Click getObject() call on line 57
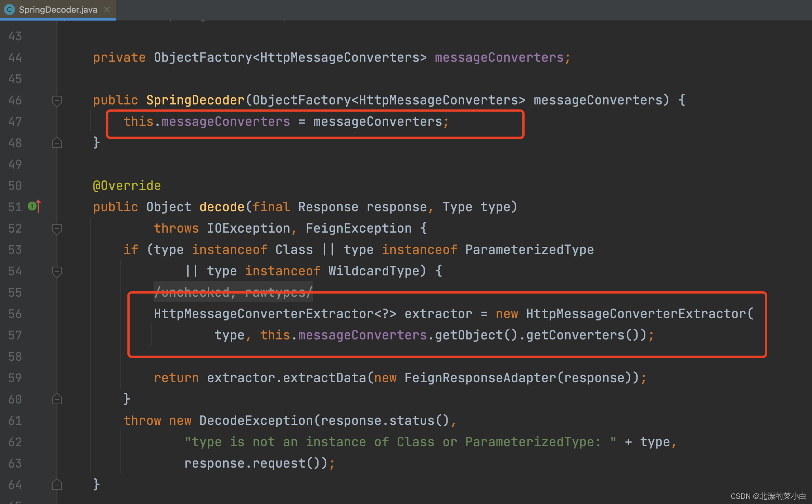 click(x=476, y=335)
